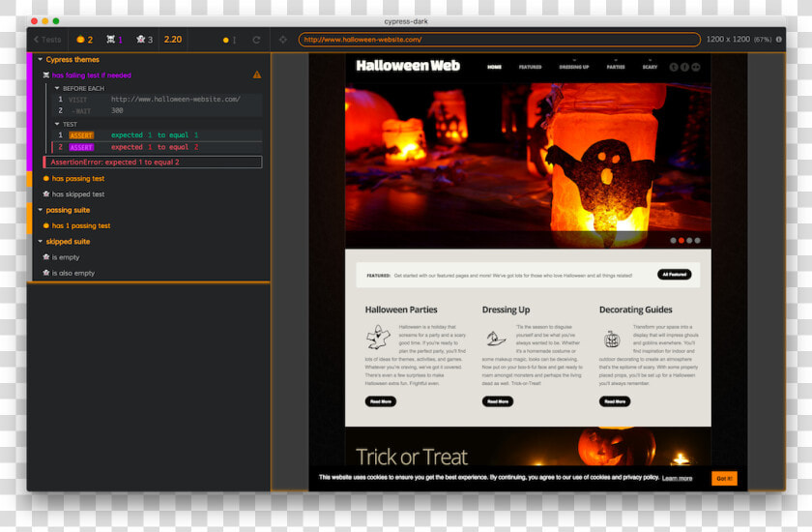Viewport: 812px width, 532px height.
Task: Open the Decorating Guides heading
Action: click(x=636, y=310)
